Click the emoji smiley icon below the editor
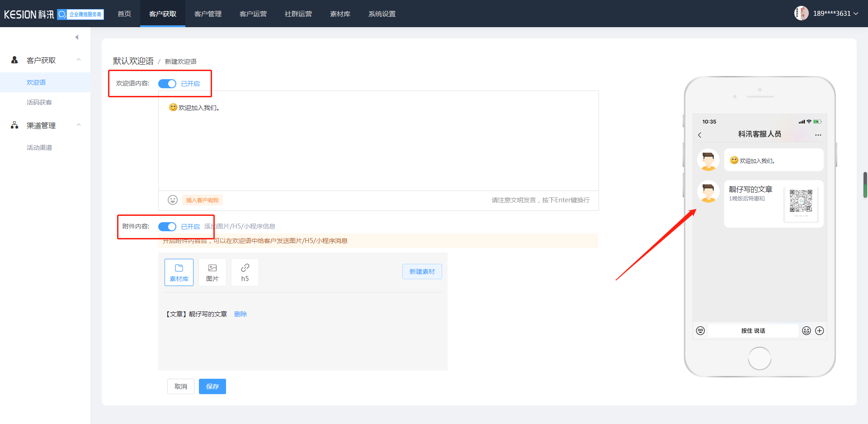The width and height of the screenshot is (868, 424). point(173,200)
